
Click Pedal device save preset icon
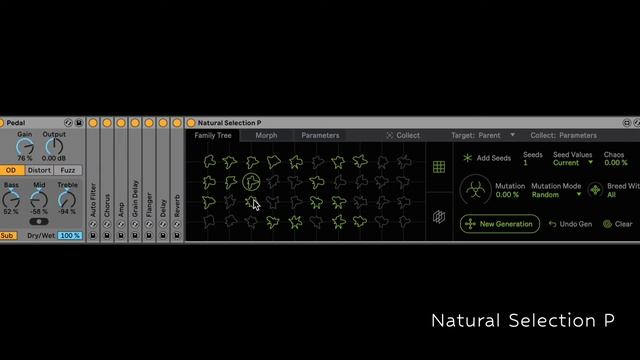point(79,123)
